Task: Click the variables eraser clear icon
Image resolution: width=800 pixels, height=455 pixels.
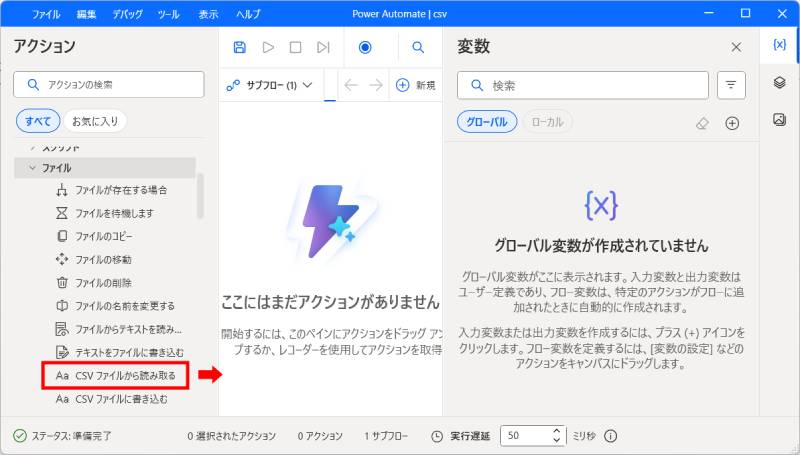Action: pos(702,123)
